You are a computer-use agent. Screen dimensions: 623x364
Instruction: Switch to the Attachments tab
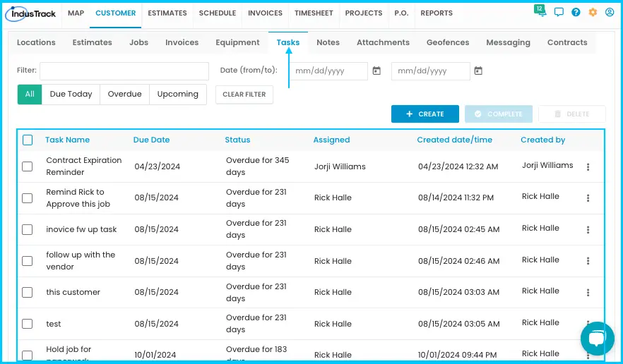pyautogui.click(x=383, y=42)
